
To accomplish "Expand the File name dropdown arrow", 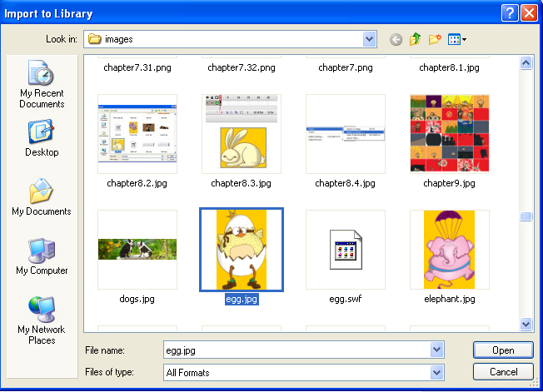I will [437, 350].
